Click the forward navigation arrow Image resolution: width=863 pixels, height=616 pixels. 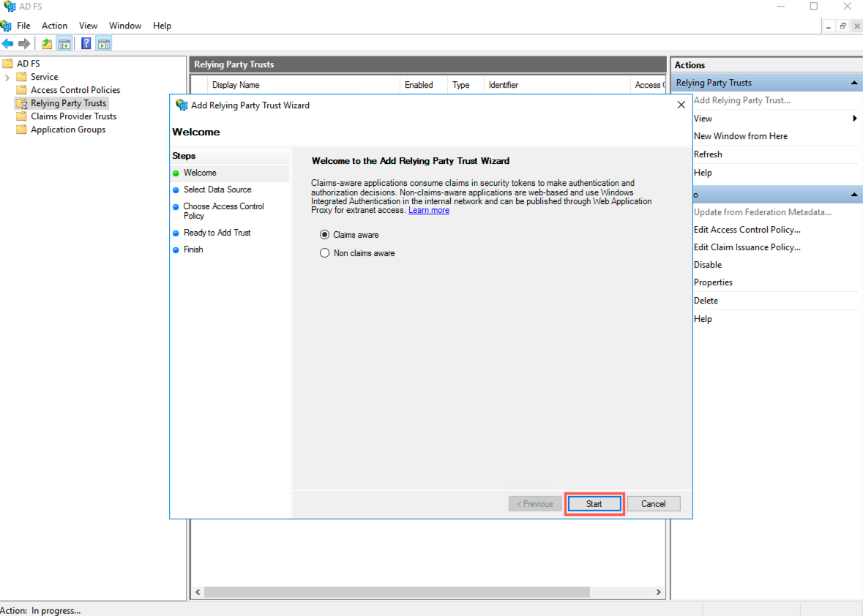(24, 42)
